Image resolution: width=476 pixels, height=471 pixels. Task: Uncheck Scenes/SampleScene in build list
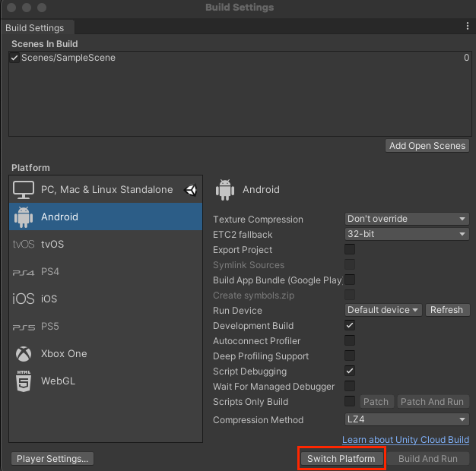[14, 58]
